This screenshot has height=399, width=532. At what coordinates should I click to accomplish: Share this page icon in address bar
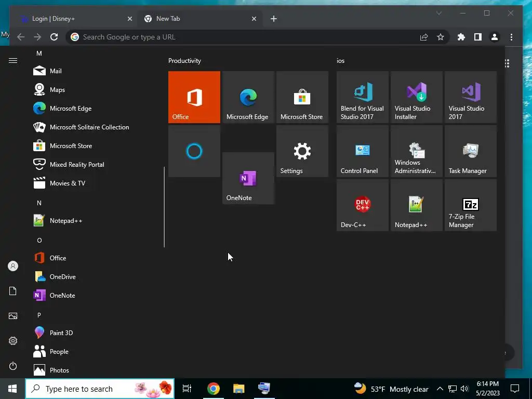pos(424,37)
